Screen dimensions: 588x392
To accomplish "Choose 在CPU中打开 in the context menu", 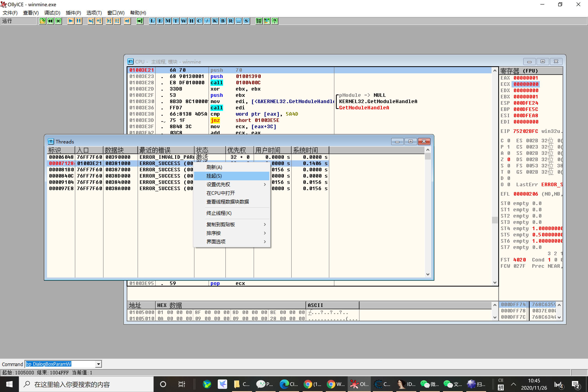I will point(232,193).
